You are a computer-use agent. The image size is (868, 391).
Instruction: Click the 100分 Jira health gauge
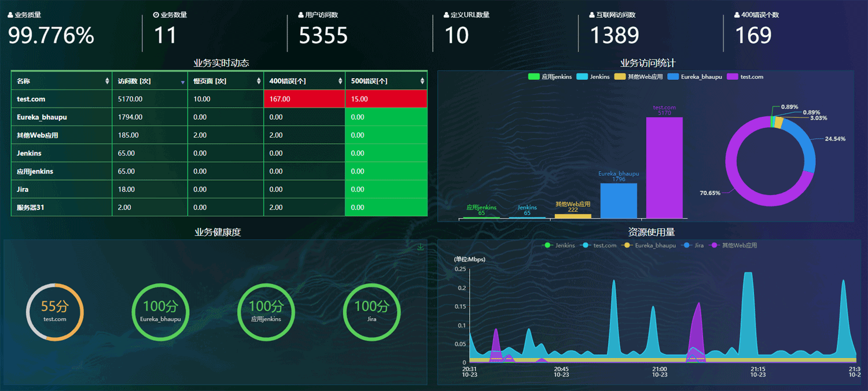pos(372,312)
